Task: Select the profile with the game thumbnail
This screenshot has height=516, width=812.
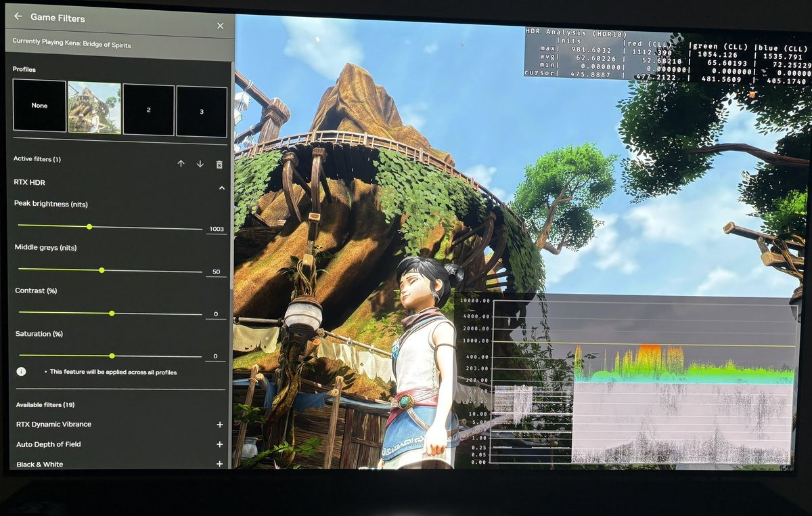Action: click(94, 108)
